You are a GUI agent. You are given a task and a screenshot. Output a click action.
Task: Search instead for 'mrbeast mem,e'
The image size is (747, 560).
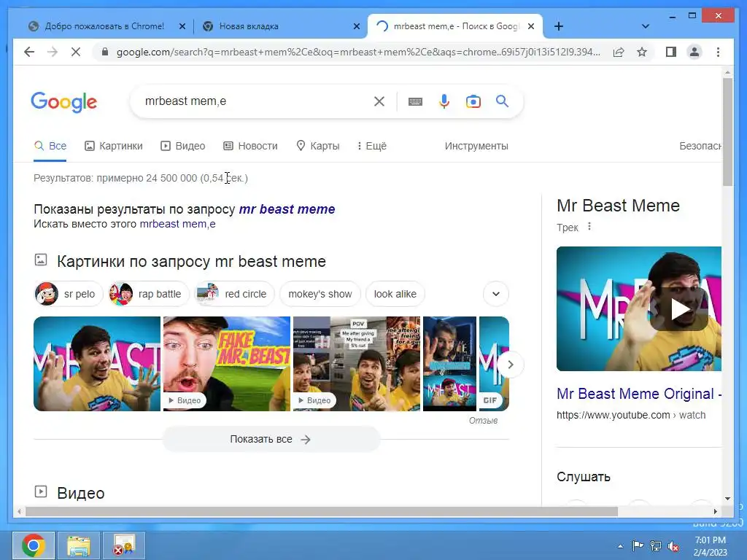(178, 224)
